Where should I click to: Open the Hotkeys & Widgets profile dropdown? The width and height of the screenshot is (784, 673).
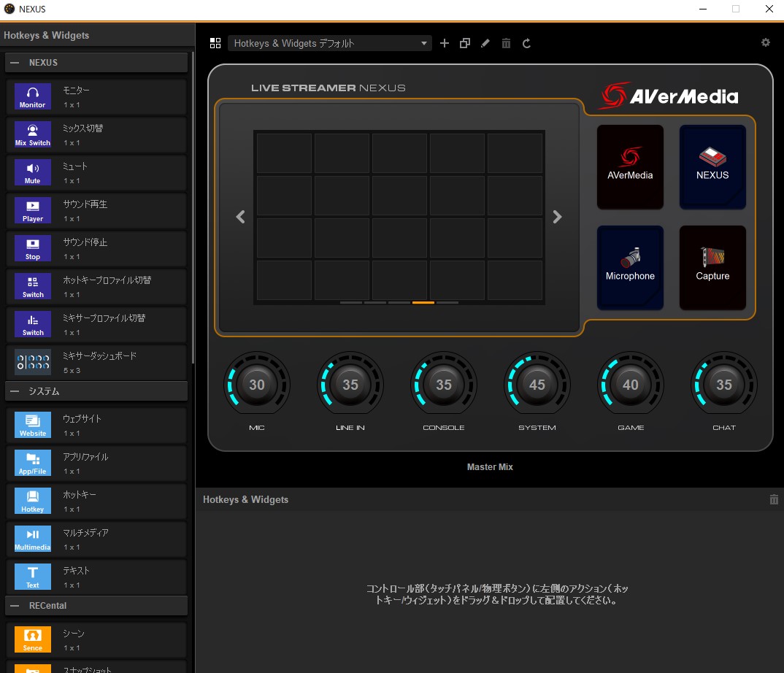(x=330, y=44)
